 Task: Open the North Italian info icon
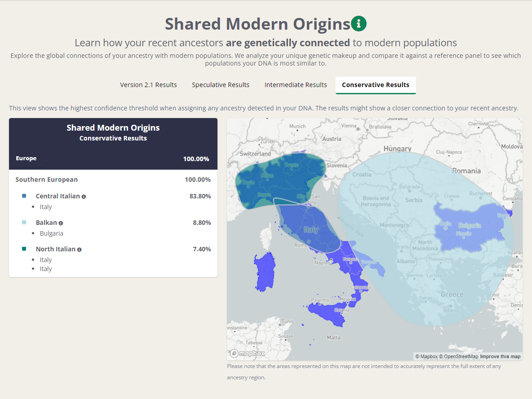point(80,250)
